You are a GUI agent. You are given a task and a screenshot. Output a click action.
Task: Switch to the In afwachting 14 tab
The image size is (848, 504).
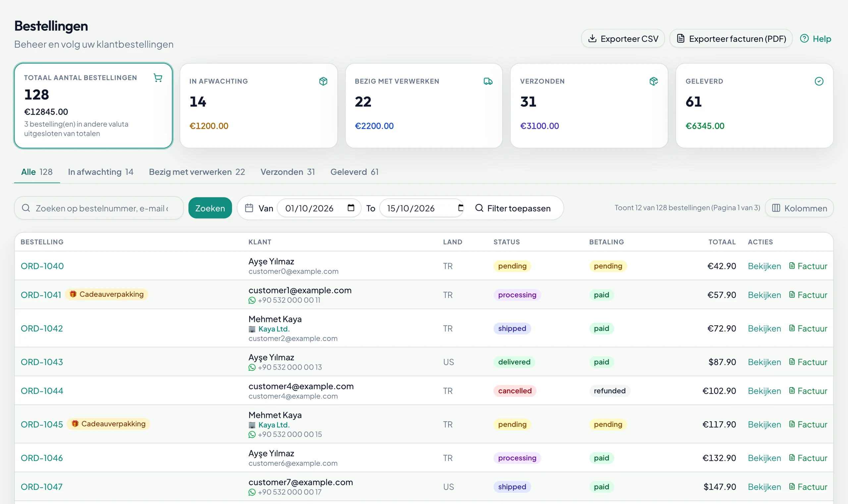click(x=101, y=172)
